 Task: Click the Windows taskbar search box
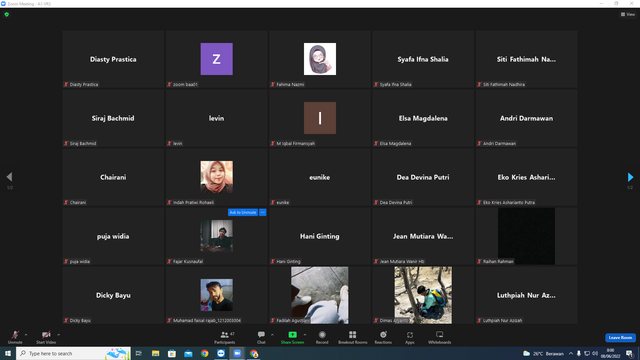73,353
